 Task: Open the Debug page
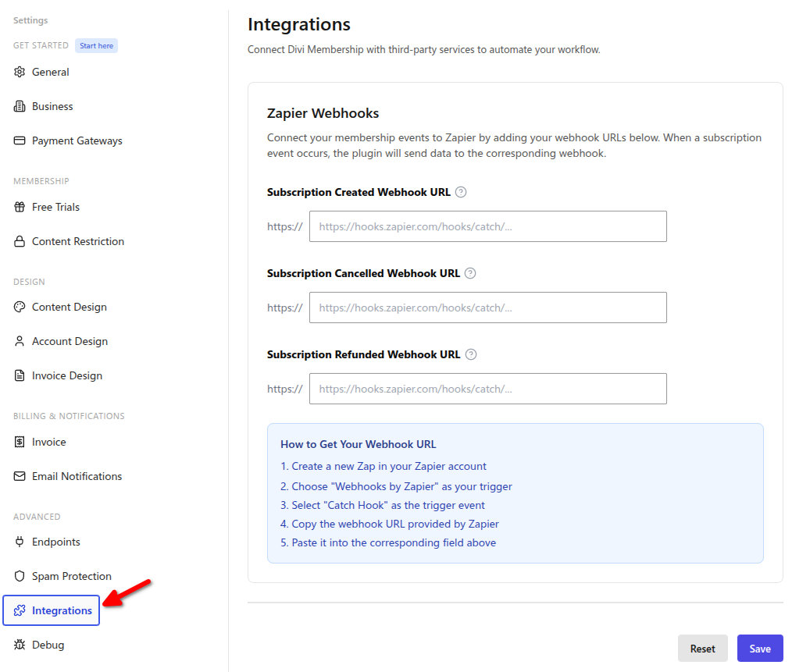(48, 645)
